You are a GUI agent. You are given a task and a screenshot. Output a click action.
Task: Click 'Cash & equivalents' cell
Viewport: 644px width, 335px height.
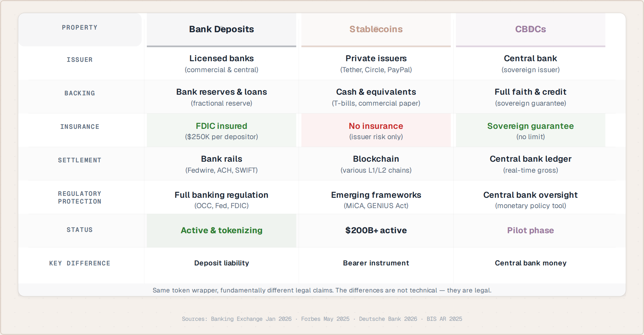pos(376,92)
